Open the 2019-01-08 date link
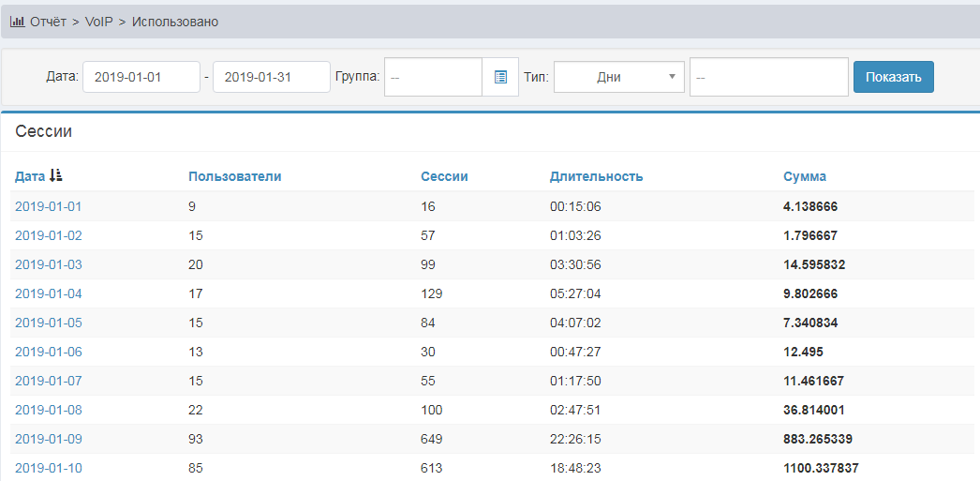Viewport: 980px width, 481px height. [49, 410]
